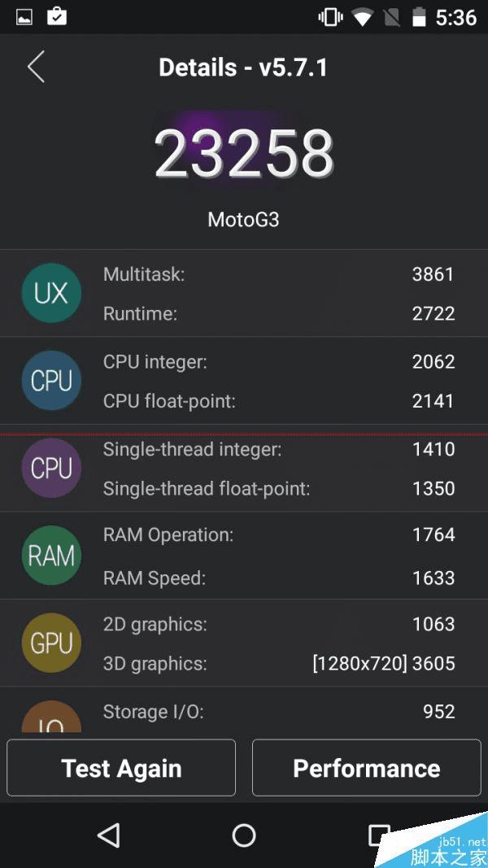Open the clipboard-check notification icon
The width and height of the screenshot is (488, 868).
pyautogui.click(x=57, y=16)
